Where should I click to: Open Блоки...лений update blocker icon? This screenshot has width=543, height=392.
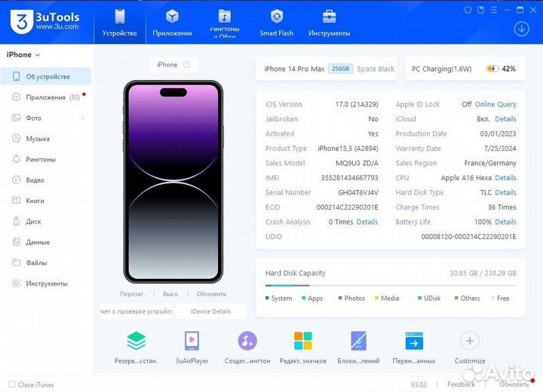pos(358,341)
